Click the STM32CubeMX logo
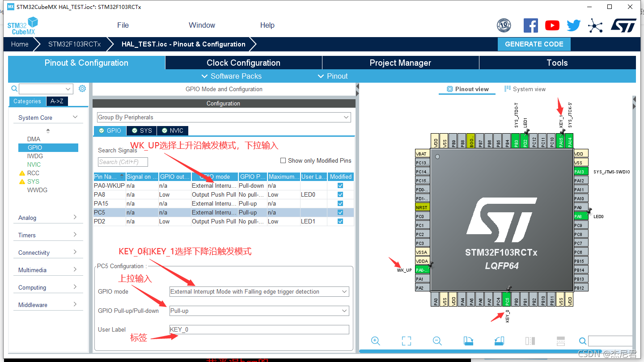Viewport: 644px width, 362px height. (x=23, y=25)
